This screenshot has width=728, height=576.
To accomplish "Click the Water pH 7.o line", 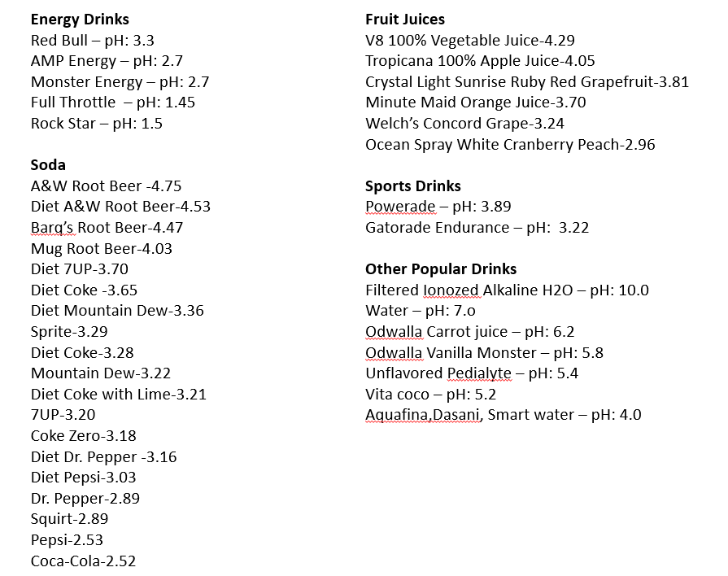I will 421,311.
